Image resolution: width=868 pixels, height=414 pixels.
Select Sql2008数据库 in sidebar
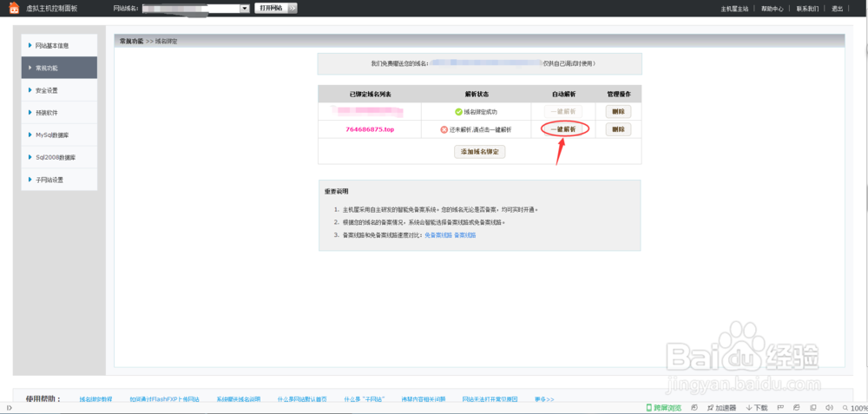pos(59,157)
